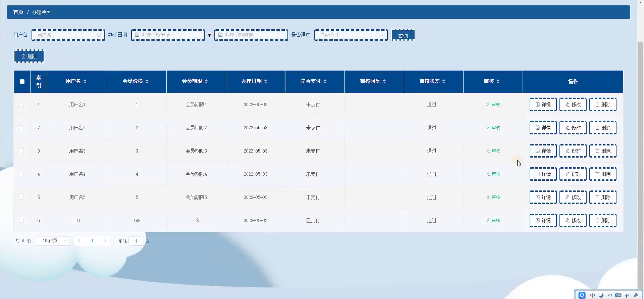Open 详情 for row 111

543,220
